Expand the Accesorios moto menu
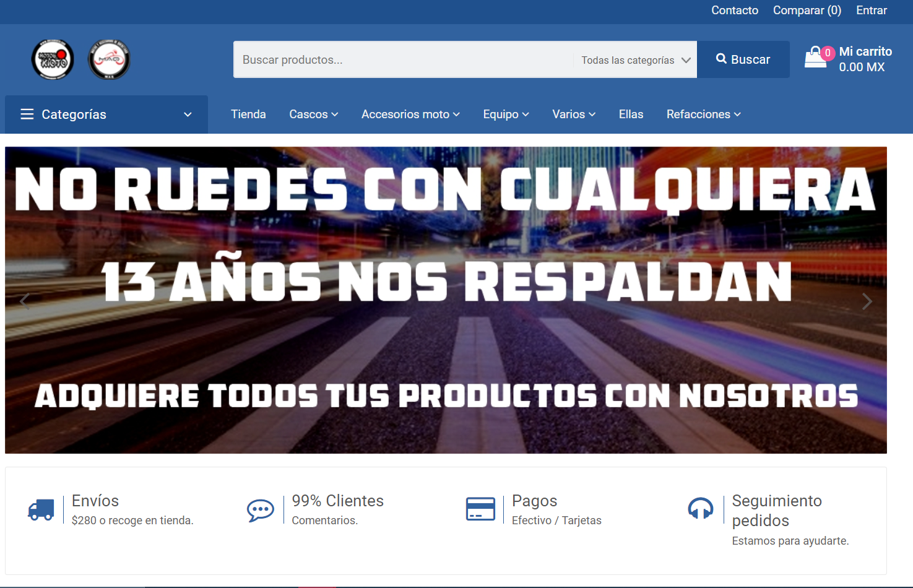 coord(410,114)
